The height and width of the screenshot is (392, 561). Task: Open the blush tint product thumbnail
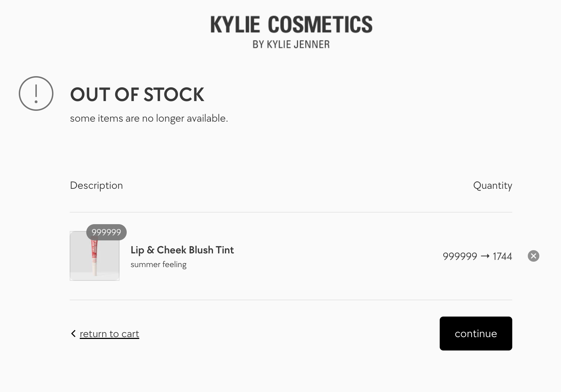click(95, 256)
